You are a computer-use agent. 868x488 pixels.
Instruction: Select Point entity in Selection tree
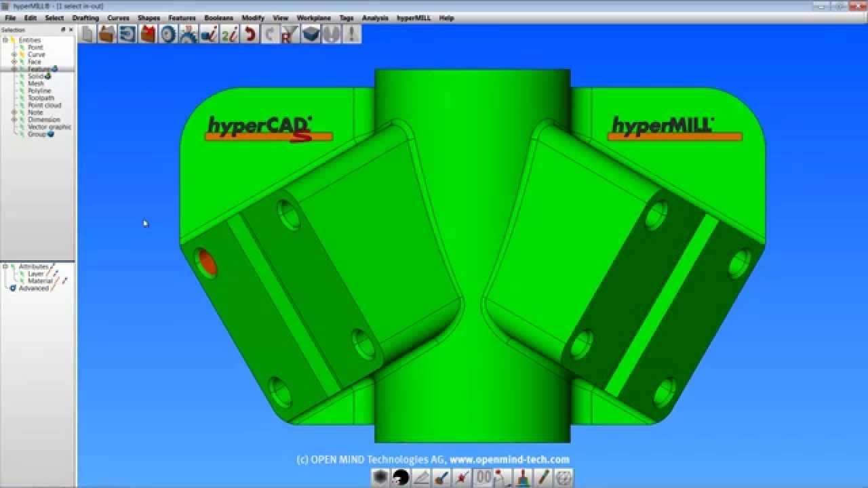click(x=35, y=47)
